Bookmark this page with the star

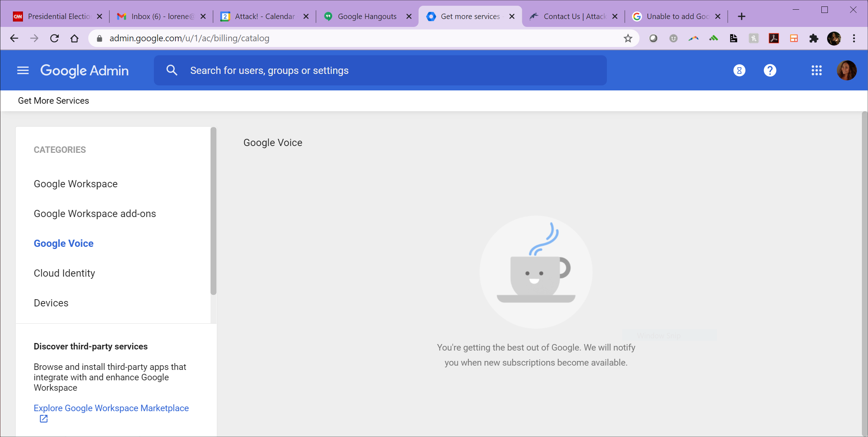(x=628, y=38)
